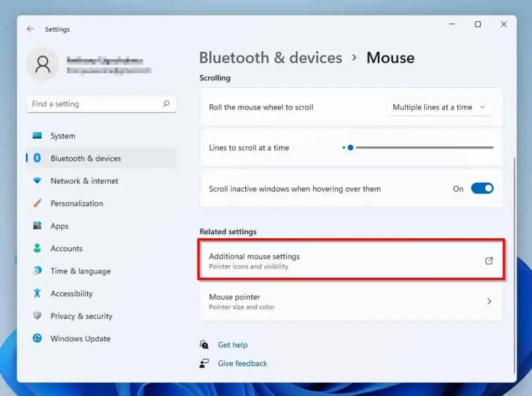
Task: Click the Bluetooth icon in sidebar
Action: 37,158
